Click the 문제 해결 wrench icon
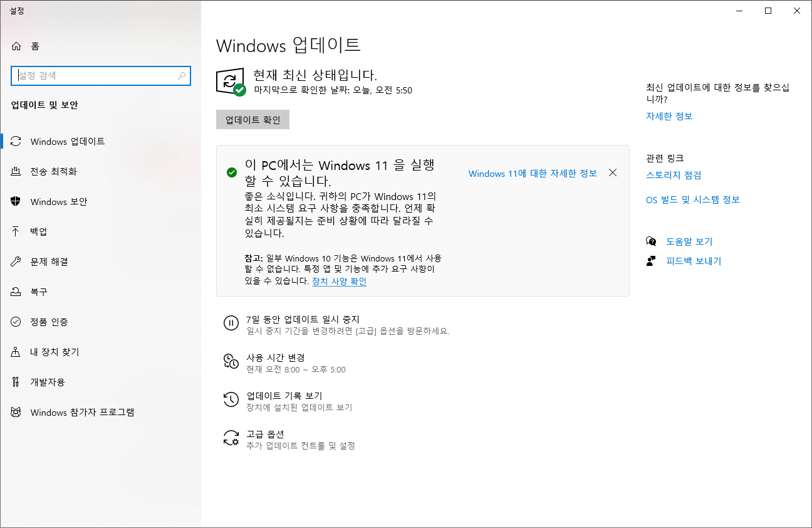Screen dimensions: 812x528 click(x=16, y=262)
